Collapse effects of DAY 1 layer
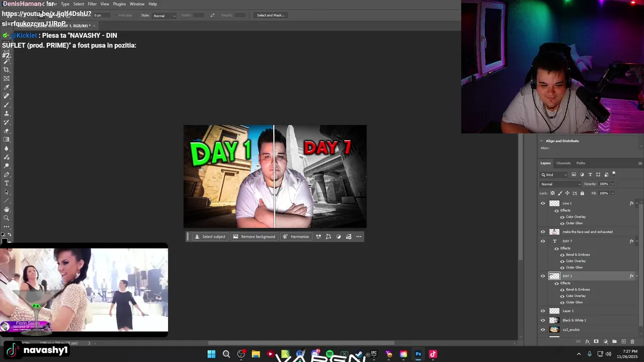Screen dimensions: 644x362 (x=637, y=276)
